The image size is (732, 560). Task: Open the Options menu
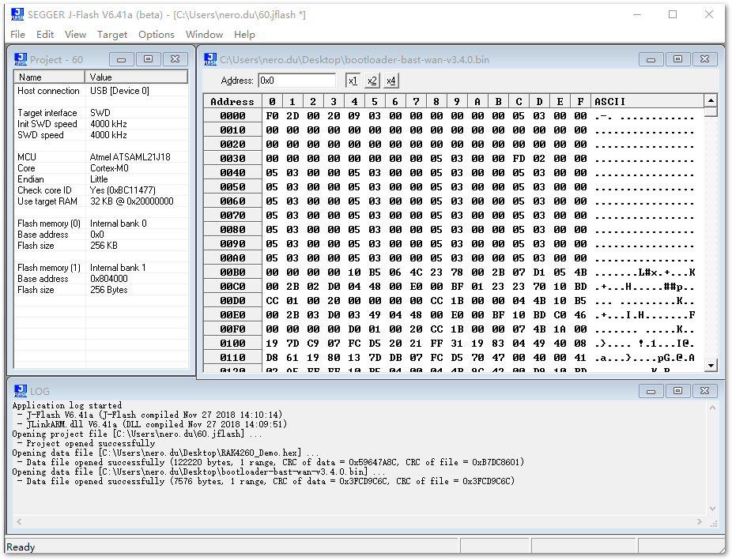pyautogui.click(x=156, y=35)
